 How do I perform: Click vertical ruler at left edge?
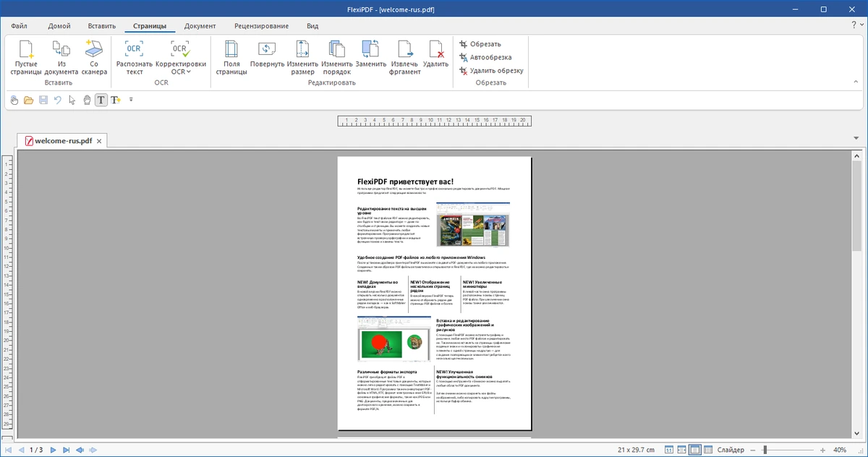(x=7, y=294)
